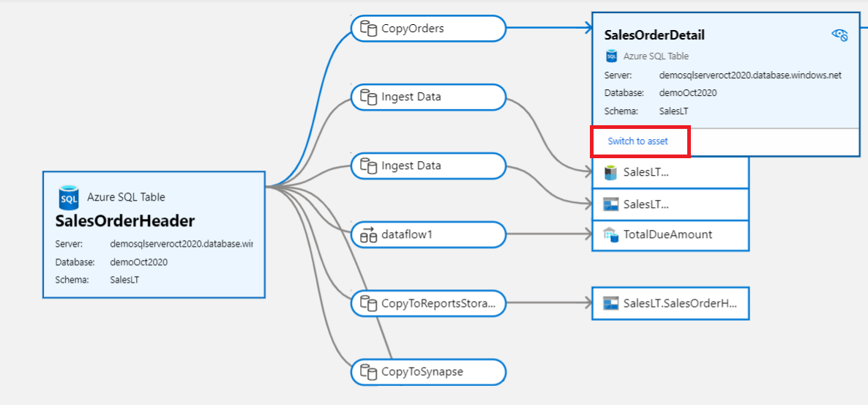868x405 pixels.
Task: Select the dataflow1 process node
Action: click(x=428, y=234)
